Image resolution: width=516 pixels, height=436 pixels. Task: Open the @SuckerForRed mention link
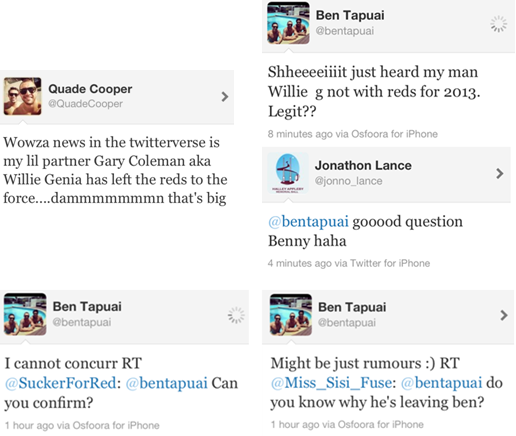[60, 383]
